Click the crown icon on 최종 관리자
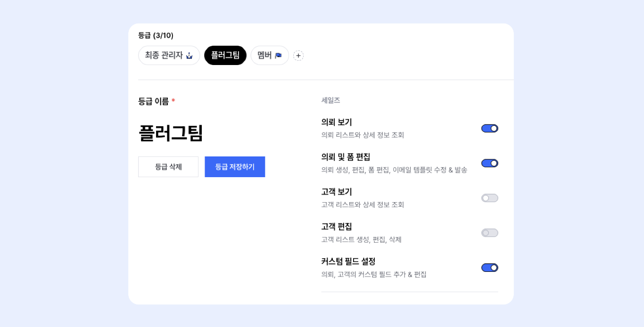The height and width of the screenshot is (327, 644). (190, 56)
